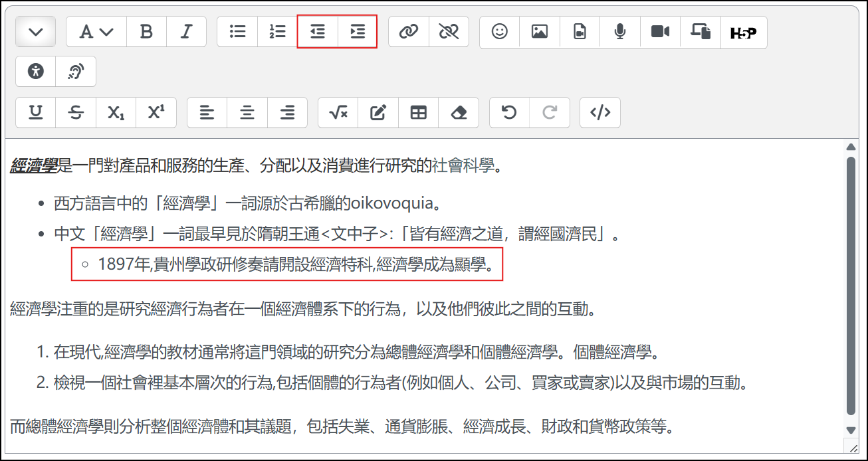
Task: Insert a hyperlink
Action: (409, 32)
